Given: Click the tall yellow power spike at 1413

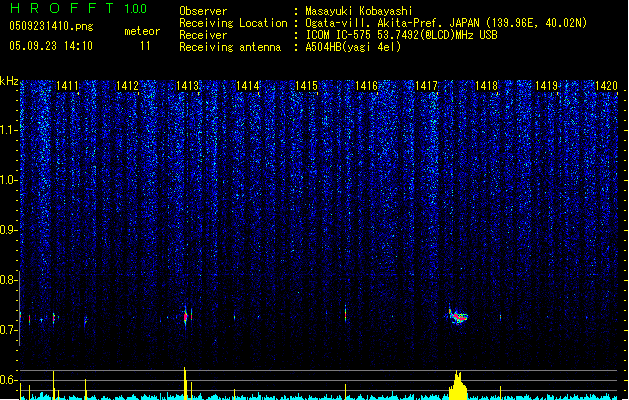Looking at the screenshot, I should click(x=185, y=384).
